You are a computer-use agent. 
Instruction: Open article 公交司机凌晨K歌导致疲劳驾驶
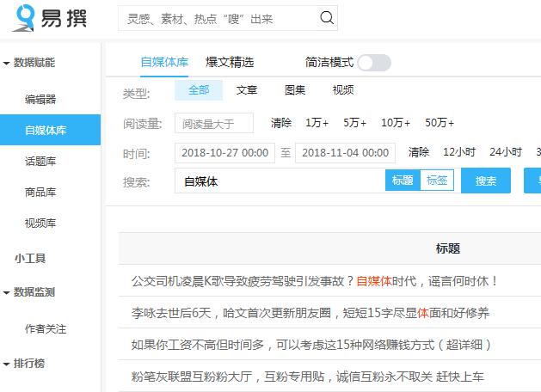click(315, 281)
